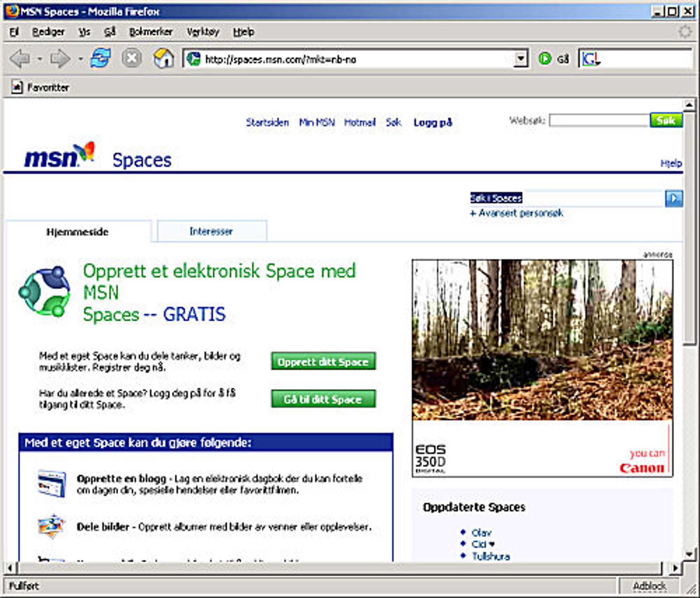The width and height of the screenshot is (700, 598).
Task: Open the Verktøy menu
Action: point(203,32)
